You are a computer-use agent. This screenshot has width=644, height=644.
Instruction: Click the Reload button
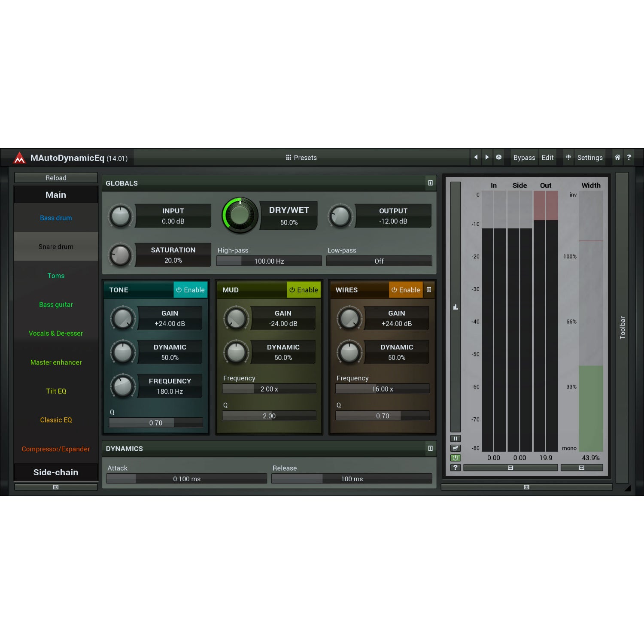coord(56,178)
